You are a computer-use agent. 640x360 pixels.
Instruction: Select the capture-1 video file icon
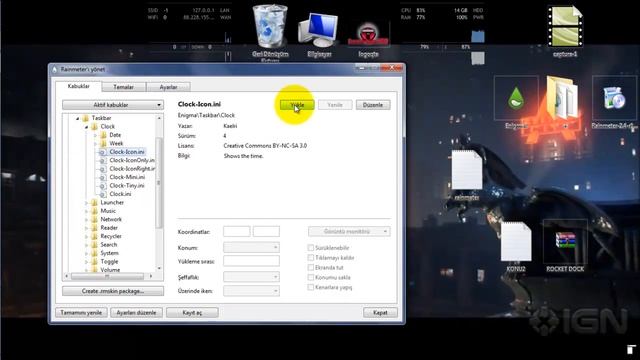(x=565, y=27)
